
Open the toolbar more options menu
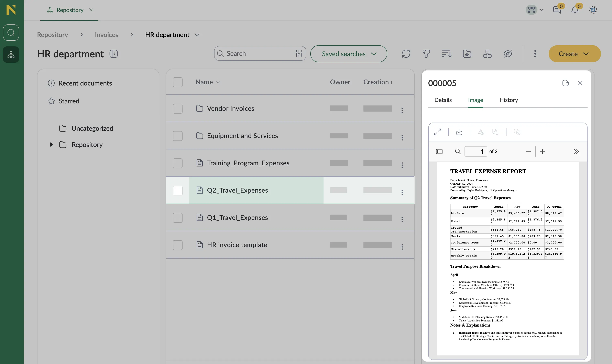coord(535,54)
